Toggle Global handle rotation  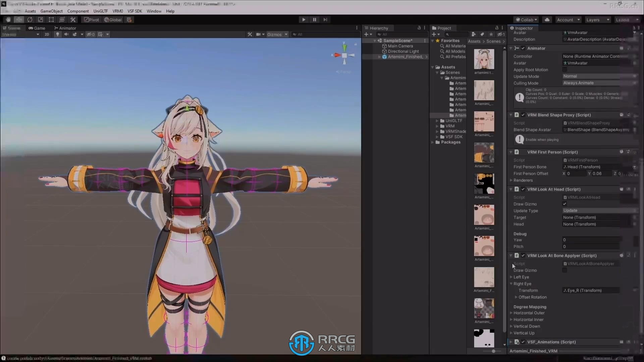pos(113,20)
